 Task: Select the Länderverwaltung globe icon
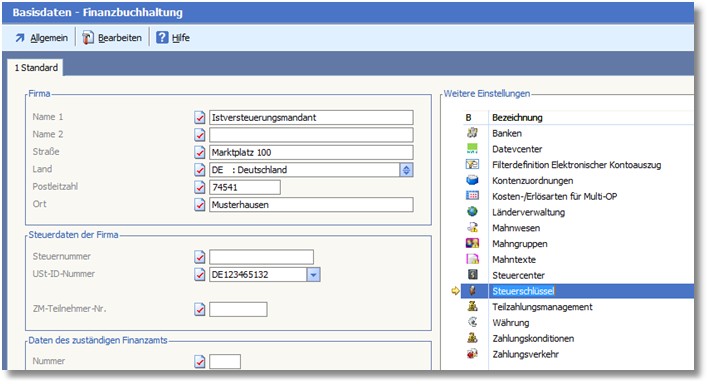(472, 212)
